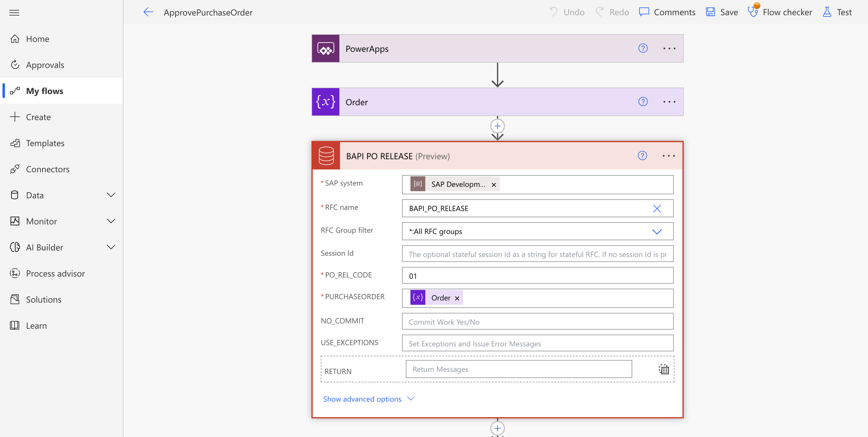Image resolution: width=868 pixels, height=437 pixels.
Task: Go to Approvals in the sidebar
Action: (45, 65)
